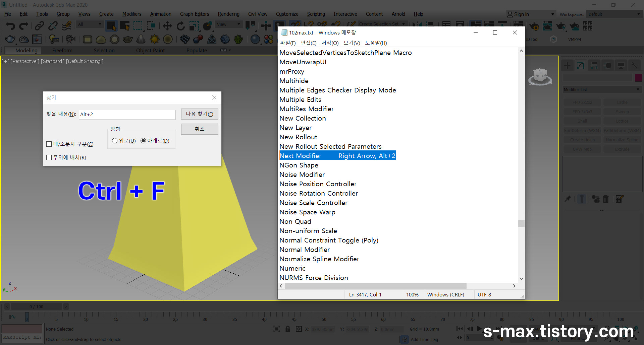Click the viewport [+] menu label
644x345 pixels.
pos(5,61)
